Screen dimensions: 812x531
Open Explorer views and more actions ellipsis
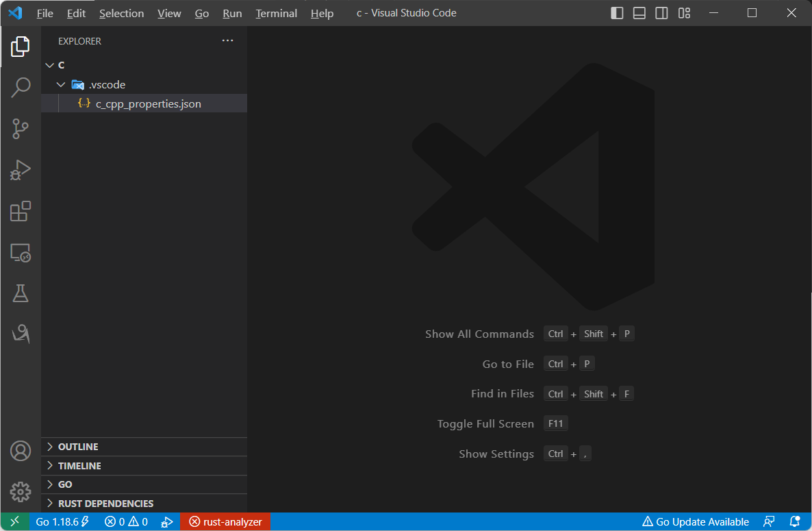tap(227, 40)
